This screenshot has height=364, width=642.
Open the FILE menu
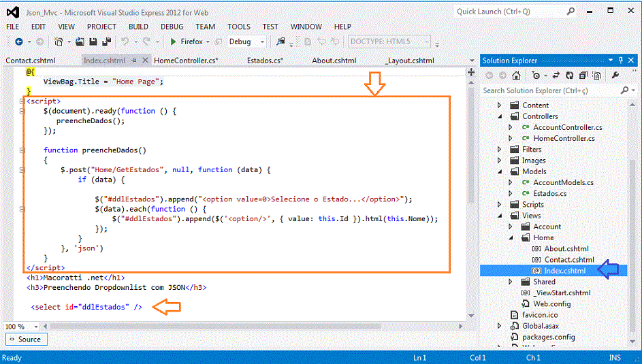12,27
